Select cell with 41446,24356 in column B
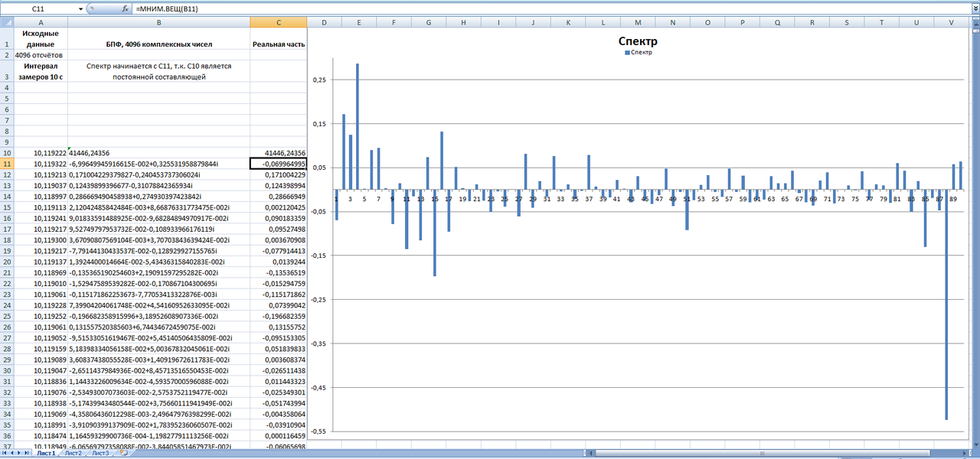 pyautogui.click(x=159, y=153)
